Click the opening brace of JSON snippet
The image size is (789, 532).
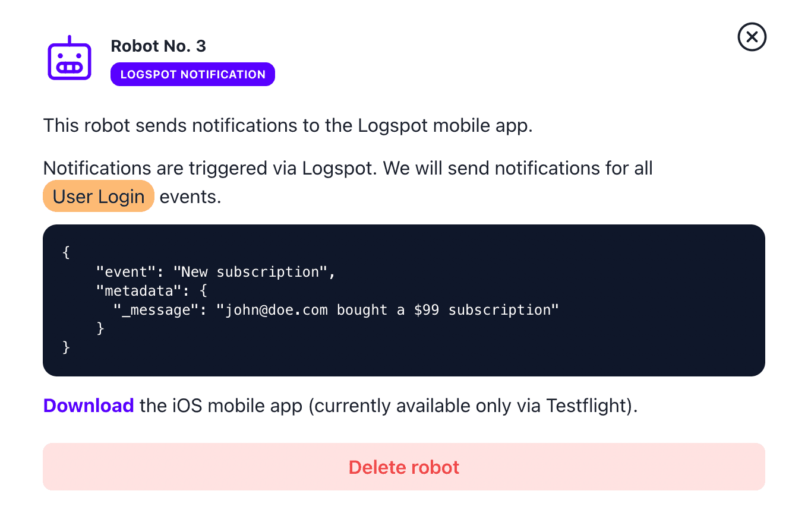[x=66, y=252]
